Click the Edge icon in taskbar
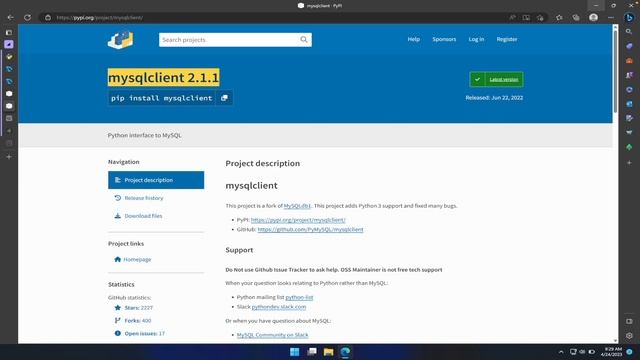 coord(345,352)
